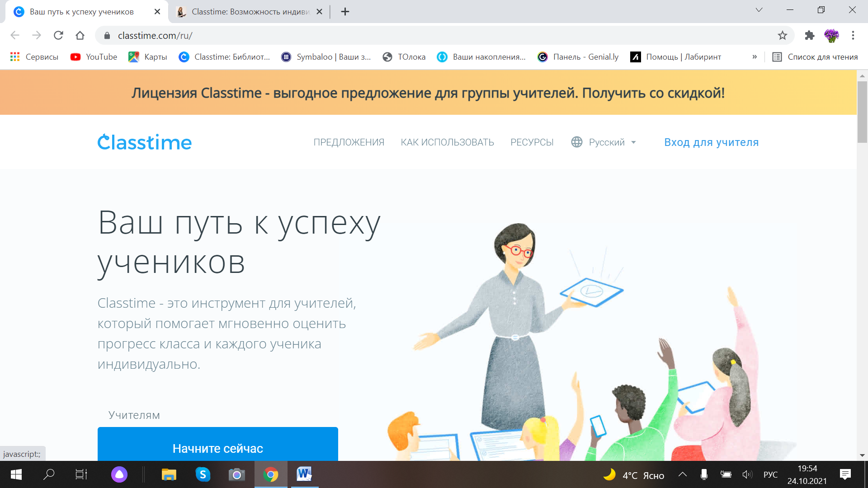Viewport: 868px width, 488px height.
Task: Open Windows taskbar search
Action: [49, 474]
